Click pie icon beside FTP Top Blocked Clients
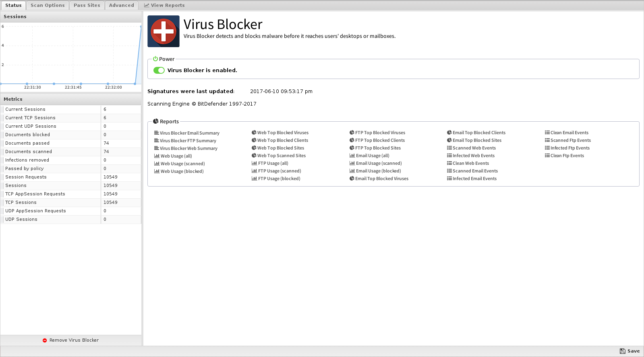This screenshot has height=357, width=644. 352,140
